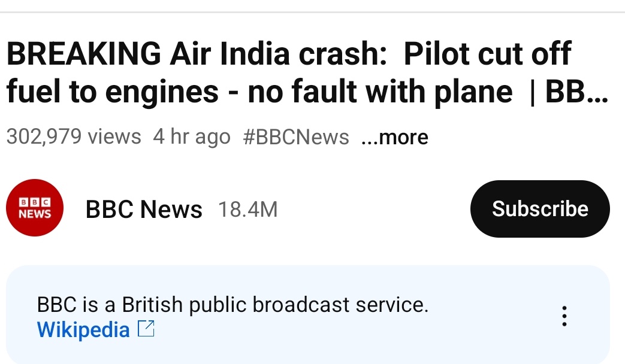
Task: Expand the description with ...more
Action: [x=395, y=138]
